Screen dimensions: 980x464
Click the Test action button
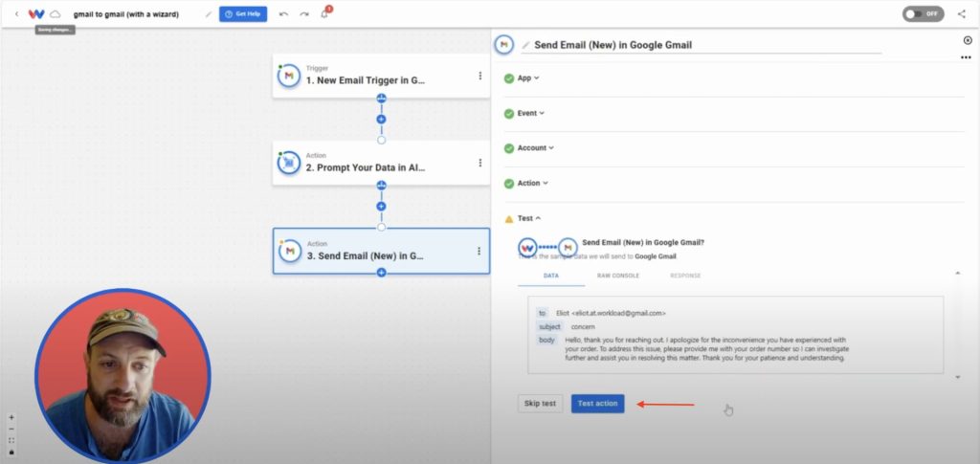(597, 404)
